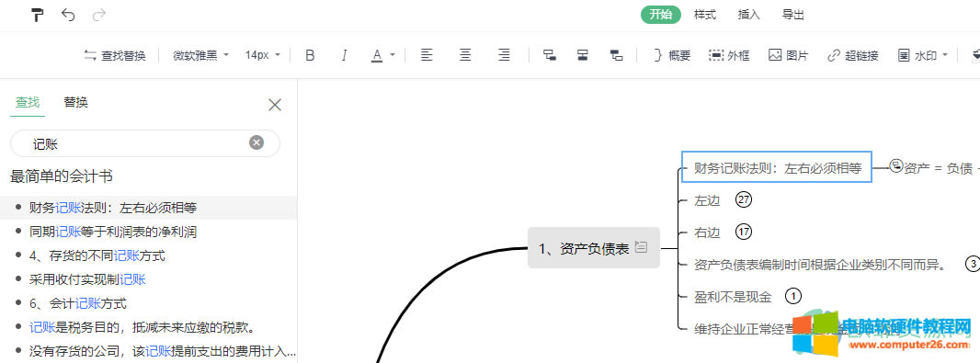Click the search field containing 记账
Viewport: 980px width, 363px height.
tap(145, 143)
